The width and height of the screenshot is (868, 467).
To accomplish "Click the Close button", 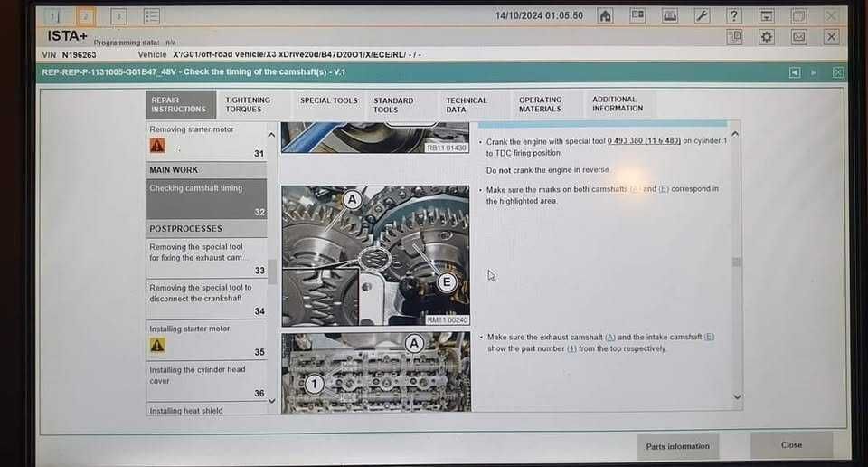I will [x=792, y=445].
